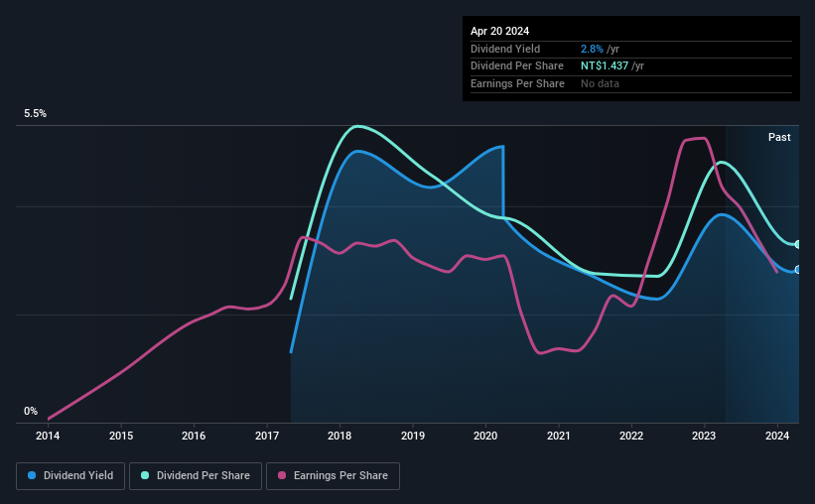Click the 0% y-axis label
The image size is (815, 504).
tap(31, 411)
